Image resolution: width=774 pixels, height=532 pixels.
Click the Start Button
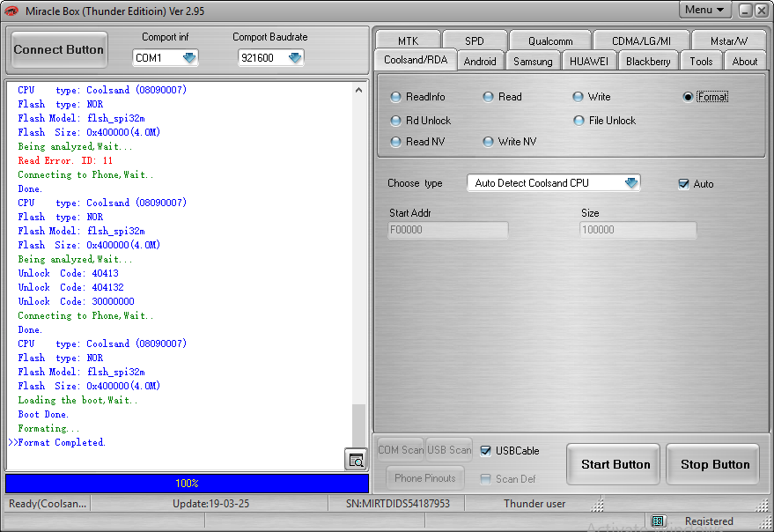(613, 464)
